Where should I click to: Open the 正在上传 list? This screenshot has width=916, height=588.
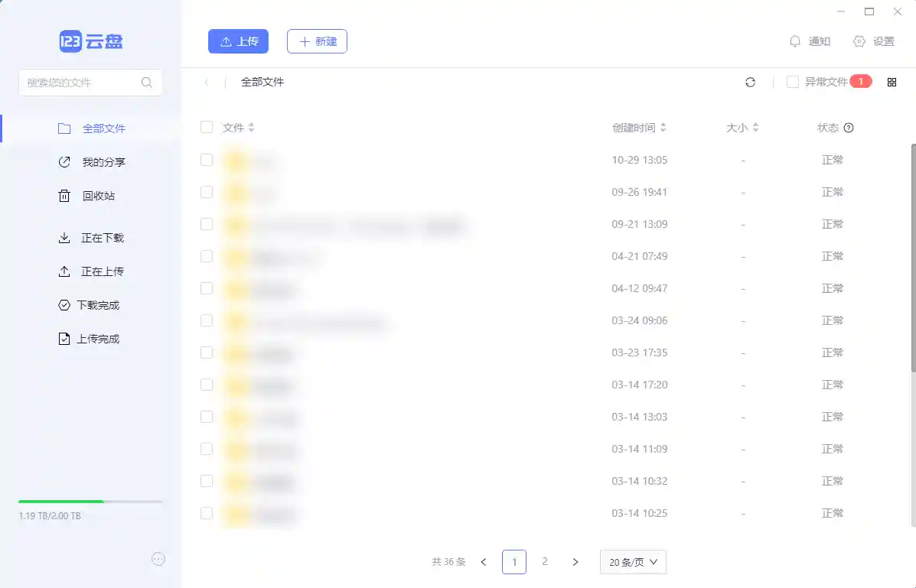(x=91, y=272)
